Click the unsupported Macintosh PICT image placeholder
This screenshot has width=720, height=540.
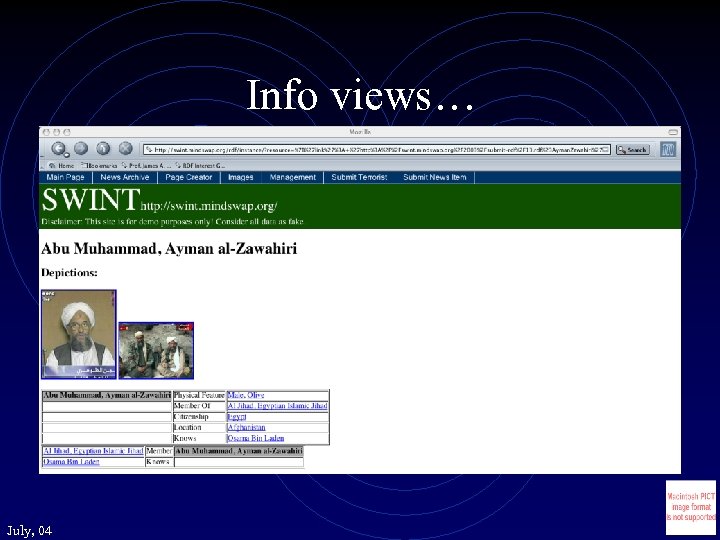(x=691, y=507)
